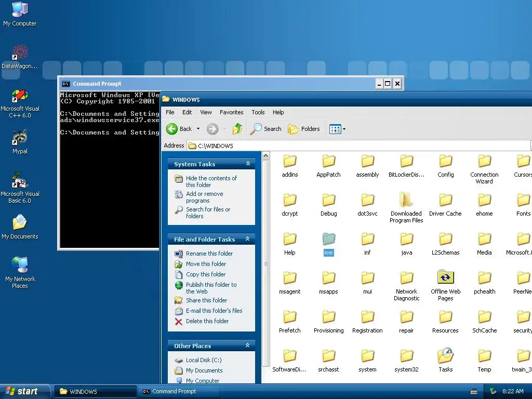This screenshot has height=399, width=532.
Task: Click Search for files or folders
Action: tap(203, 212)
